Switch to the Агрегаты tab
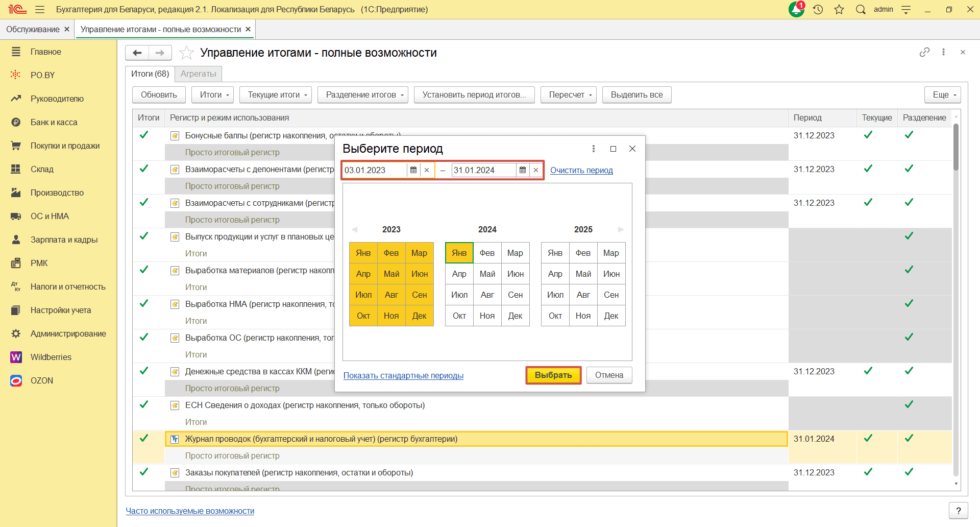The height and width of the screenshot is (527, 980). tap(198, 74)
